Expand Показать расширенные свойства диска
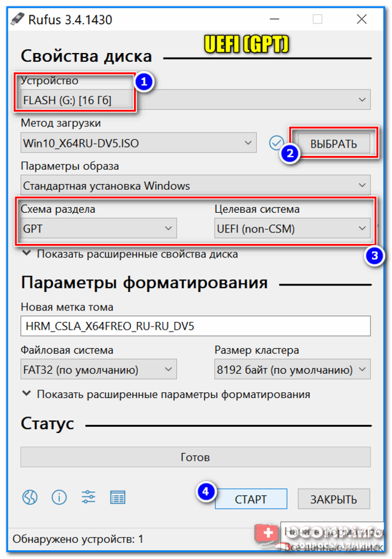 (x=130, y=254)
